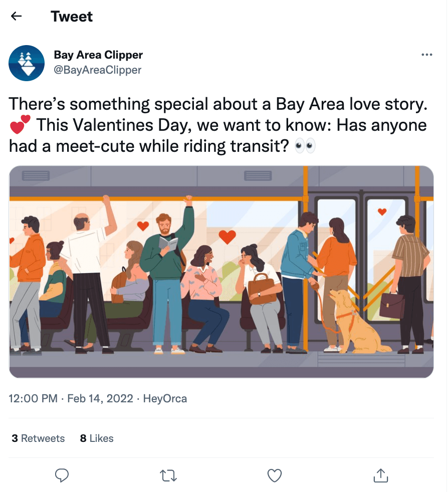Open the retweet options icon
448x492 pixels.
pyautogui.click(x=168, y=475)
